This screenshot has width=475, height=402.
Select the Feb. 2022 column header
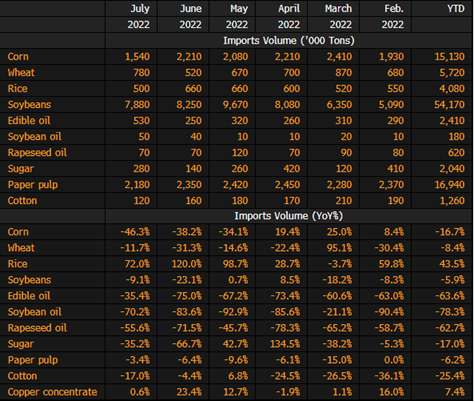click(x=393, y=16)
